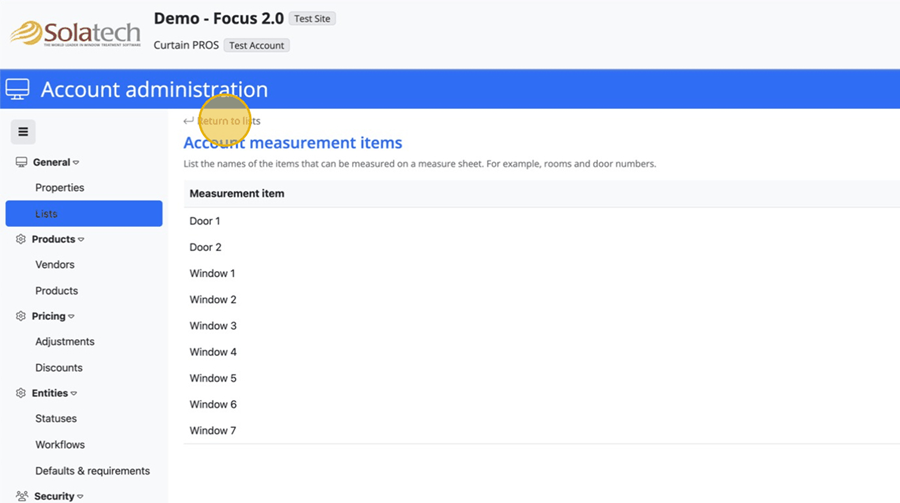Screen dimensions: 900x503
Task: Go to Discounts in the sidebar
Action: [x=59, y=368]
